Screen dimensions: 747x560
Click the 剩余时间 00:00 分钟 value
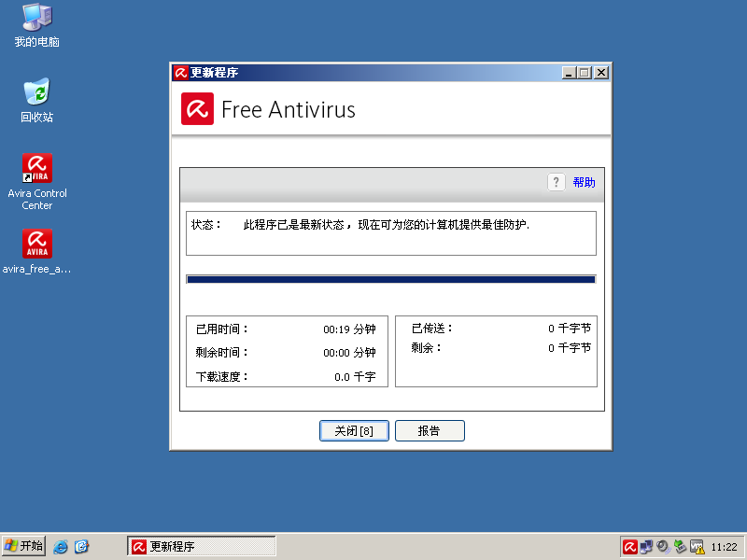349,353
